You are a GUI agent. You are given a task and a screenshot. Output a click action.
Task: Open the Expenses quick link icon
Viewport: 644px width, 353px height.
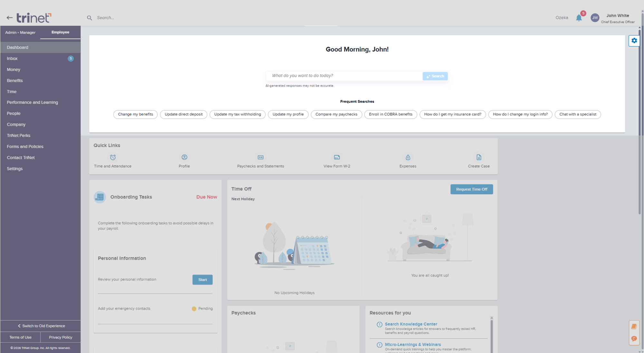408,157
